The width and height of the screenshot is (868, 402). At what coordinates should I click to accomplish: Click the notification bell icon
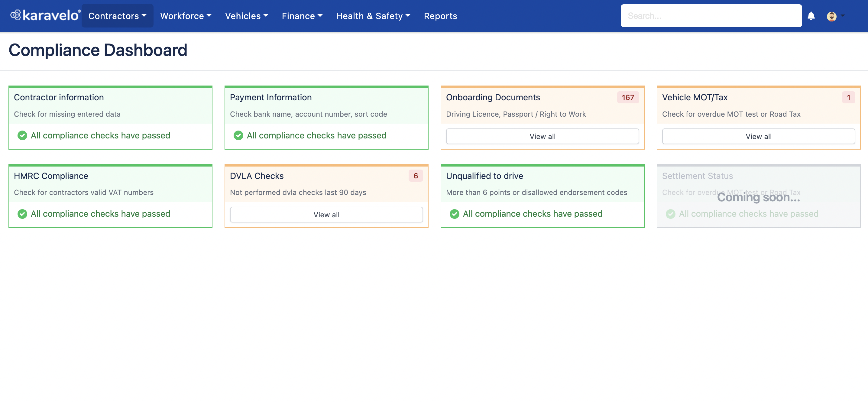point(811,15)
